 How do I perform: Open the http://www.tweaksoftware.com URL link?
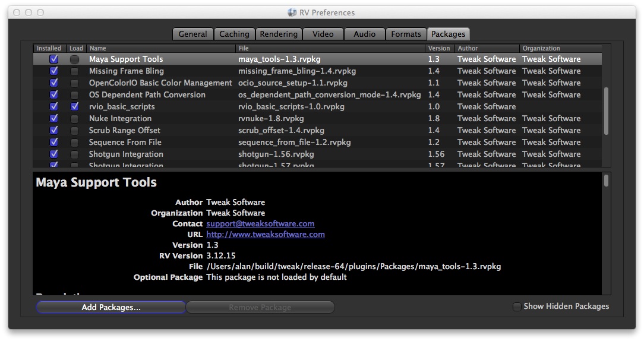tap(266, 235)
